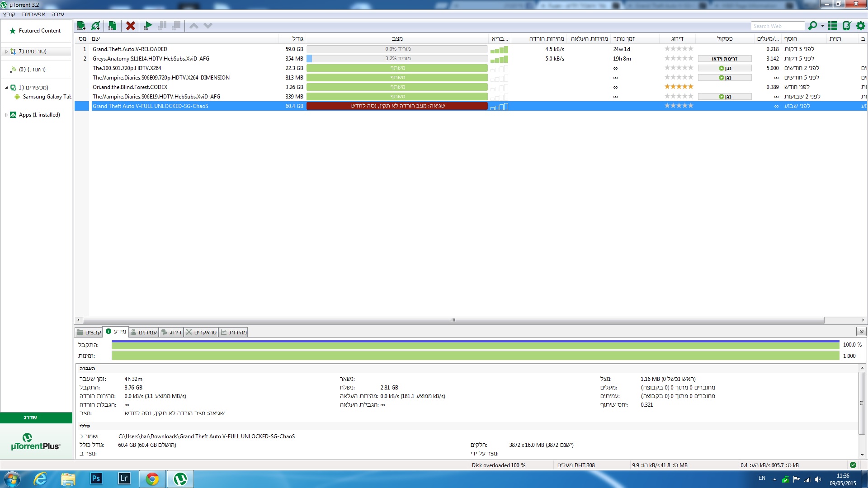Click the Create New Torrent icon

tap(113, 26)
